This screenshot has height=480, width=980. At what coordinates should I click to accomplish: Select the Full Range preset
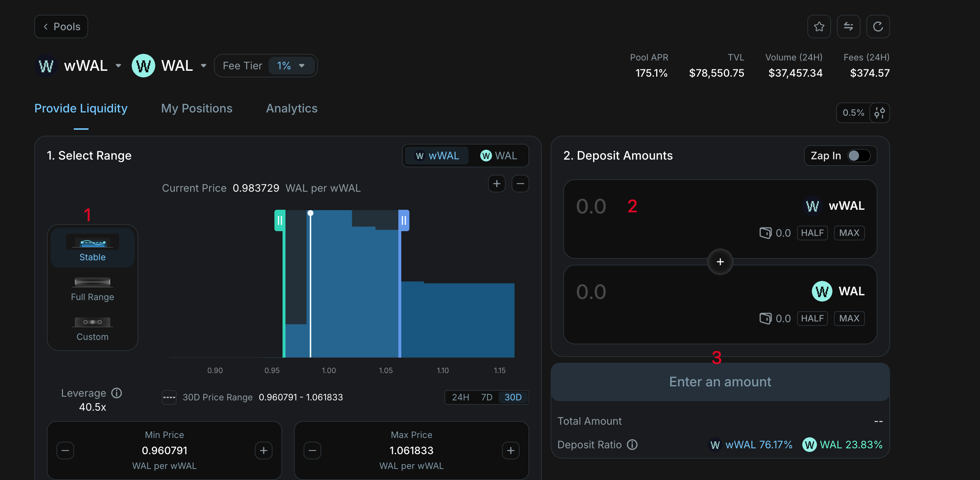93,289
